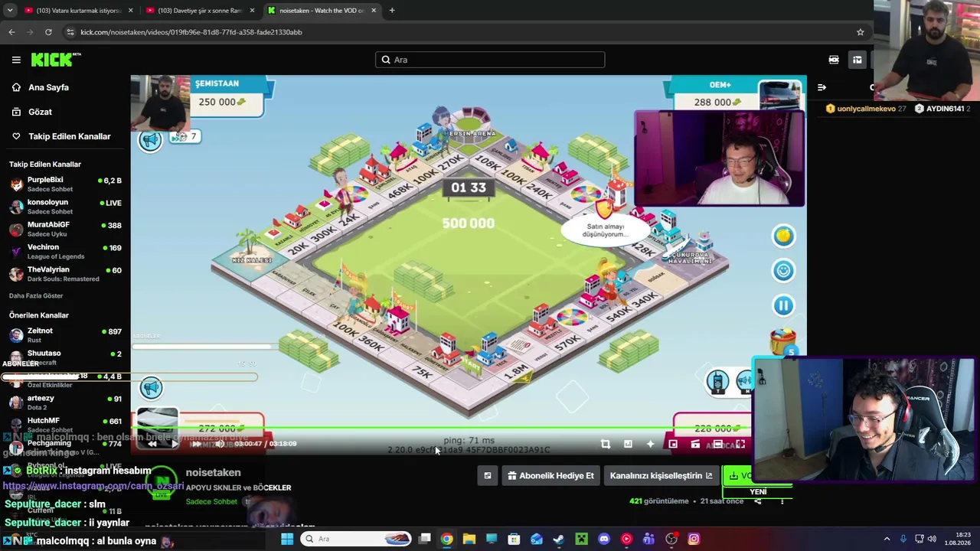The width and height of the screenshot is (980, 551).
Task: Open 'Ana Sayfa' in the sidebar
Action: click(48, 87)
